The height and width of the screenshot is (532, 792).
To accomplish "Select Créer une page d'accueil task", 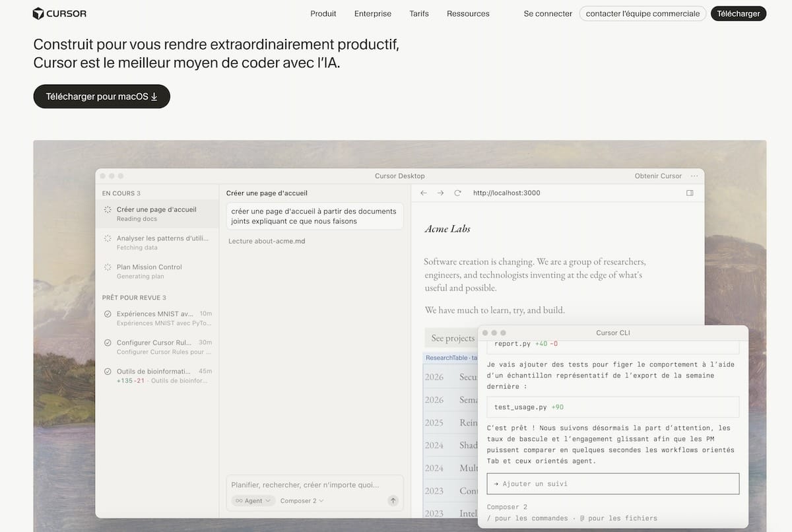I will [157, 214].
